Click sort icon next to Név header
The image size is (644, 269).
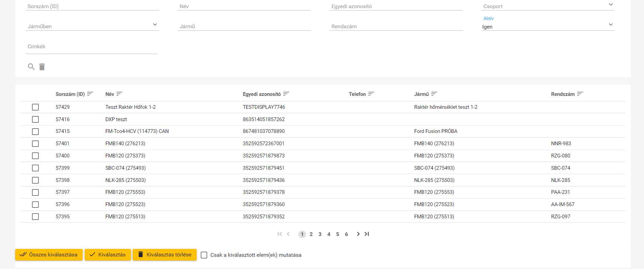[119, 94]
